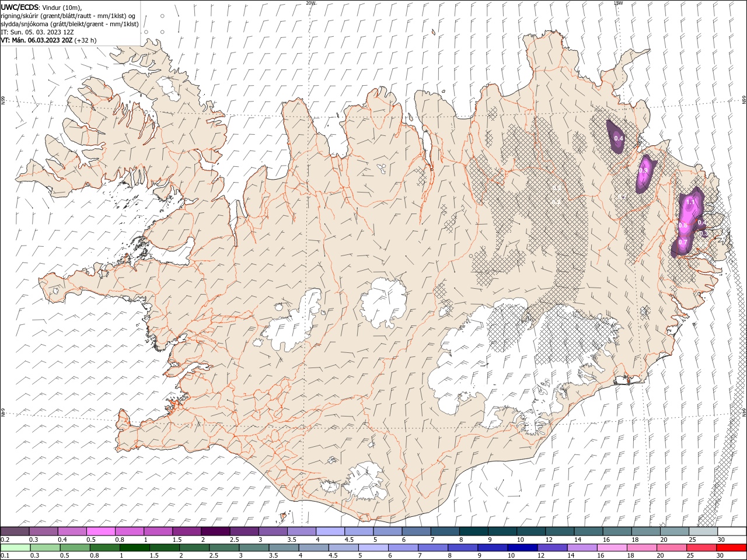Click the '0.2' number label under the top legend row
747x560 pixels.
coord(5,540)
